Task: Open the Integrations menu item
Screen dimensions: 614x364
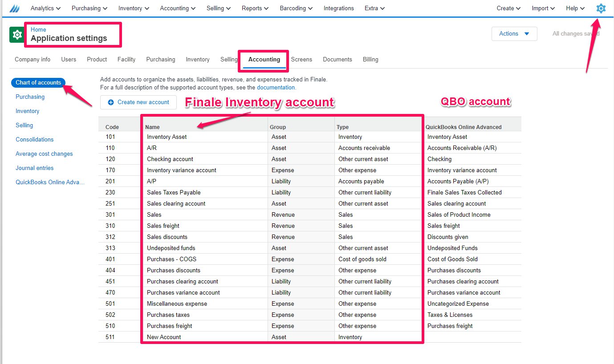Action: pyautogui.click(x=338, y=8)
